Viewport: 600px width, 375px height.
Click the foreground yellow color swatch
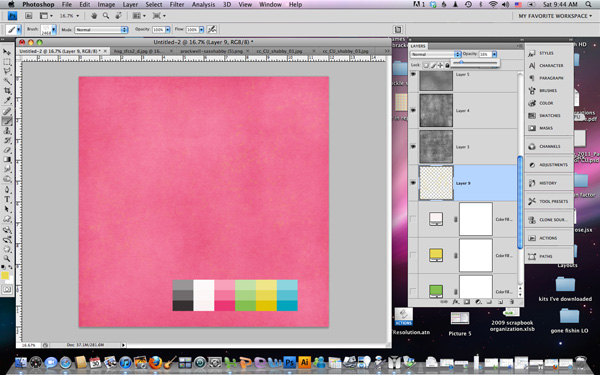point(5,276)
